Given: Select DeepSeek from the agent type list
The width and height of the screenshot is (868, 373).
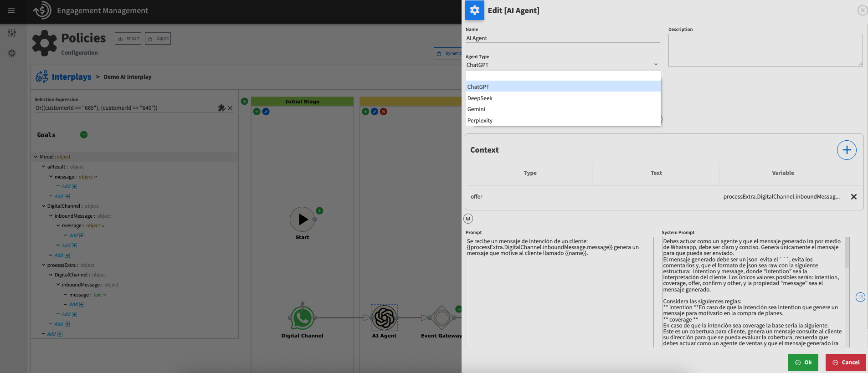Looking at the screenshot, I should [480, 98].
